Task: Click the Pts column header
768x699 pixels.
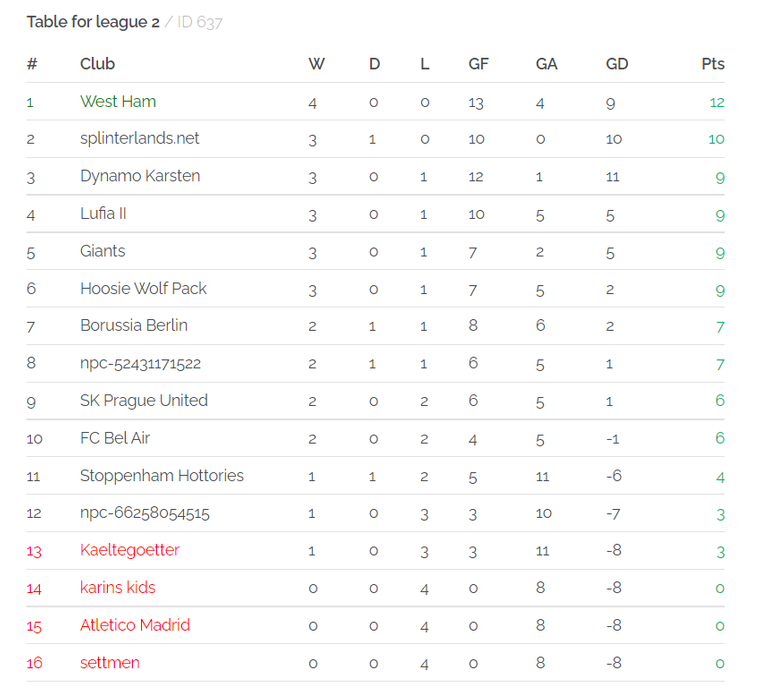Action: click(x=713, y=64)
